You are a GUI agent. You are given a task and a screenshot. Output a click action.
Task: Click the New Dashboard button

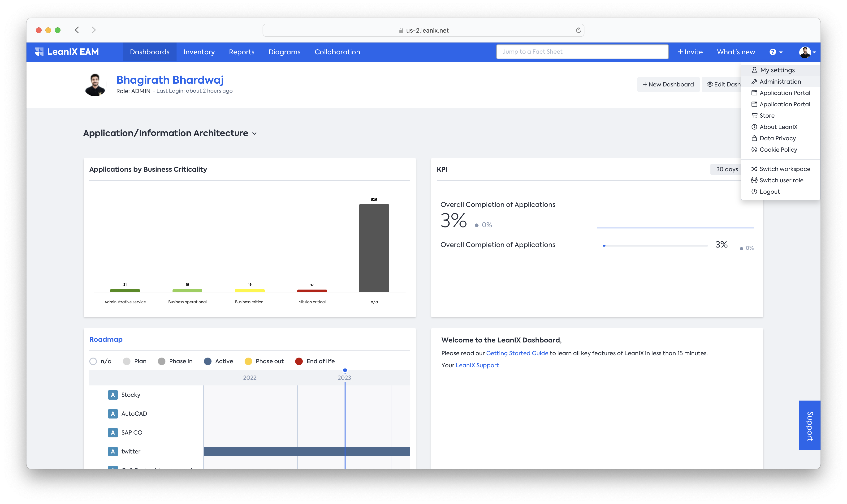coord(668,84)
